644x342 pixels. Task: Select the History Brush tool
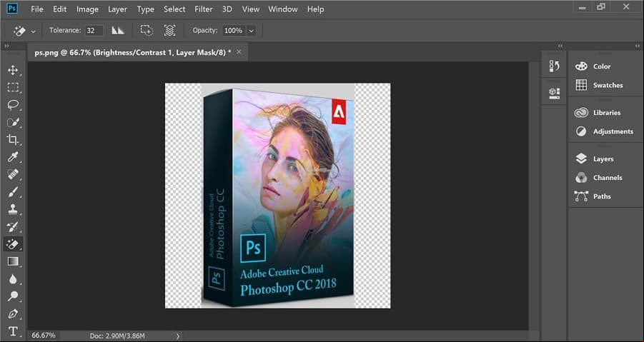tap(13, 226)
